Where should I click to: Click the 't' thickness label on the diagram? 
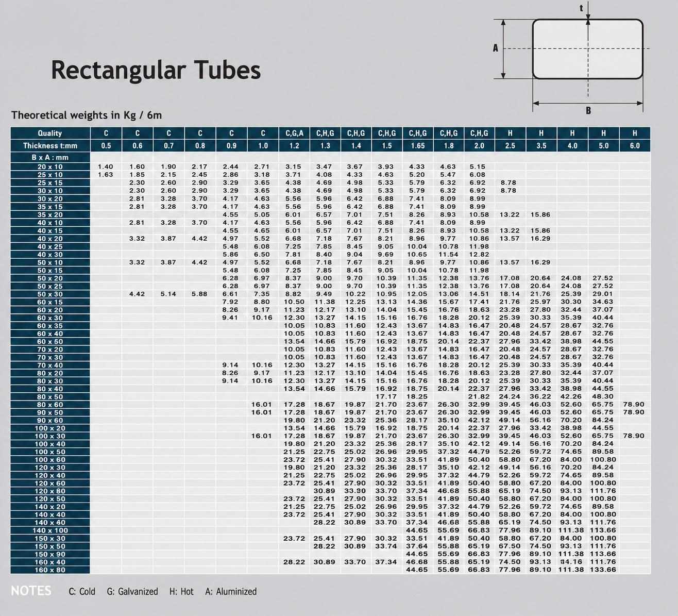(x=582, y=8)
